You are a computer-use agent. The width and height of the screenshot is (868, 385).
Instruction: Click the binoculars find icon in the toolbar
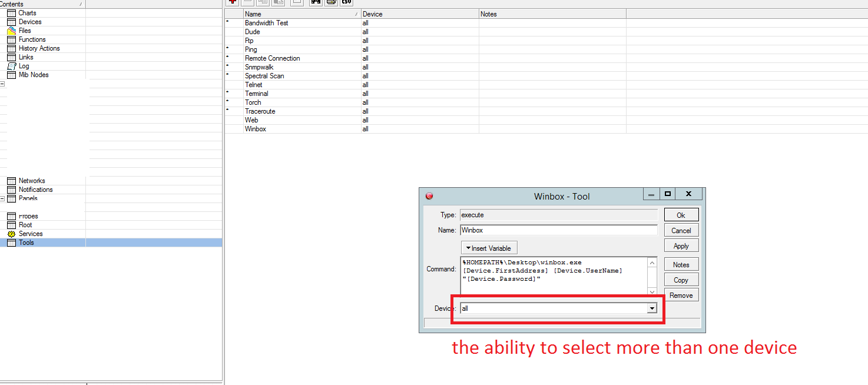point(316,2)
